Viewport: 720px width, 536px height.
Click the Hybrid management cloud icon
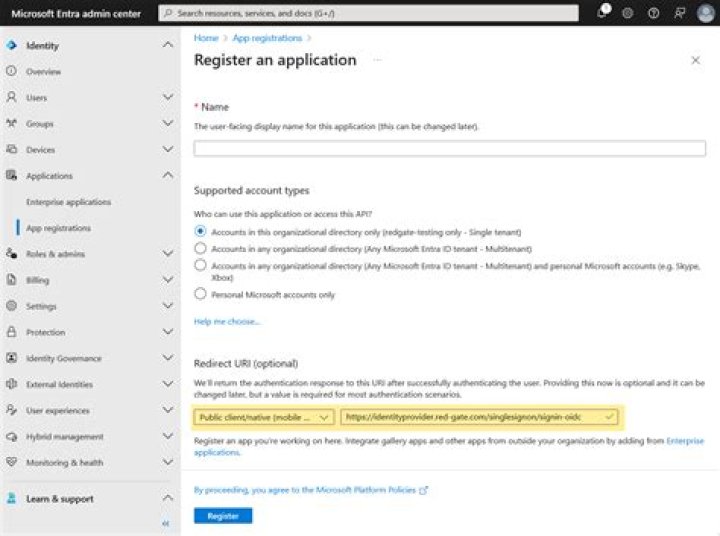point(11,436)
